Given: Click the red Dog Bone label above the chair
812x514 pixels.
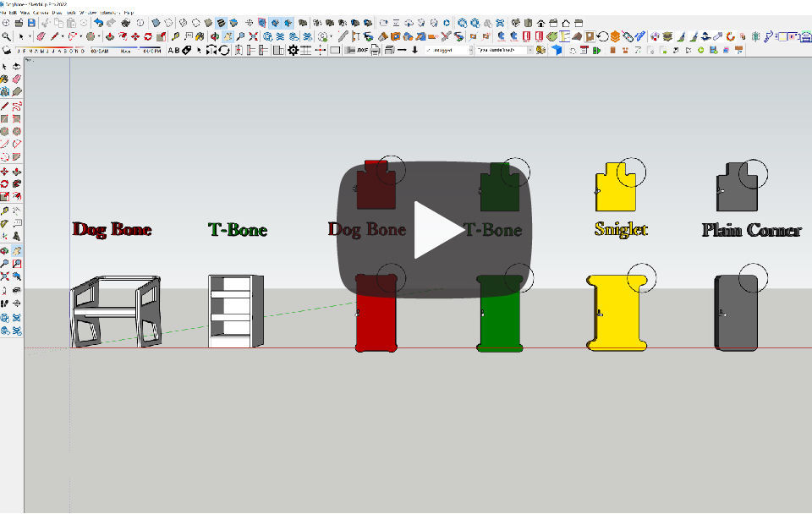Looking at the screenshot, I should click(x=112, y=229).
